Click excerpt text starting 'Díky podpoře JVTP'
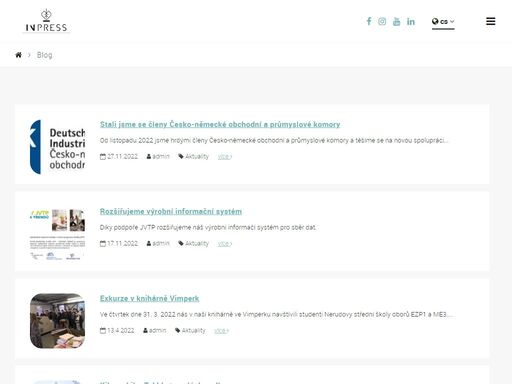 pyautogui.click(x=208, y=227)
